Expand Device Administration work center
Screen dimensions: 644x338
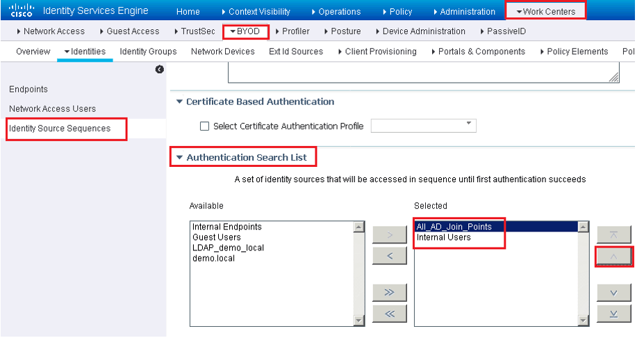(420, 31)
